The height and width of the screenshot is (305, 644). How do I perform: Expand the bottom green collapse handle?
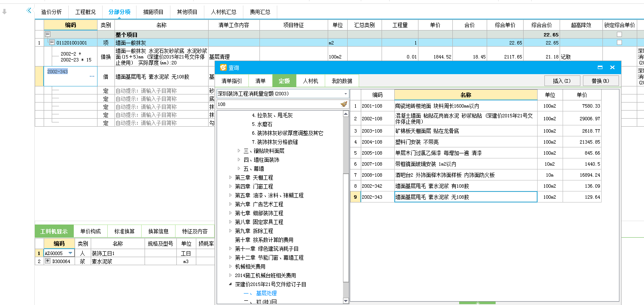(x=477, y=303)
